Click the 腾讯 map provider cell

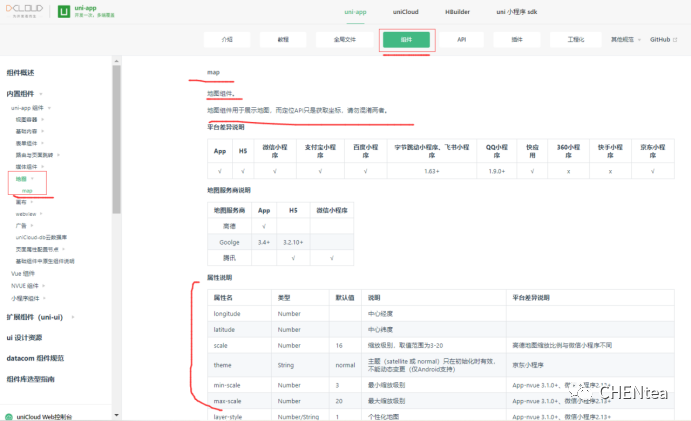pos(229,258)
